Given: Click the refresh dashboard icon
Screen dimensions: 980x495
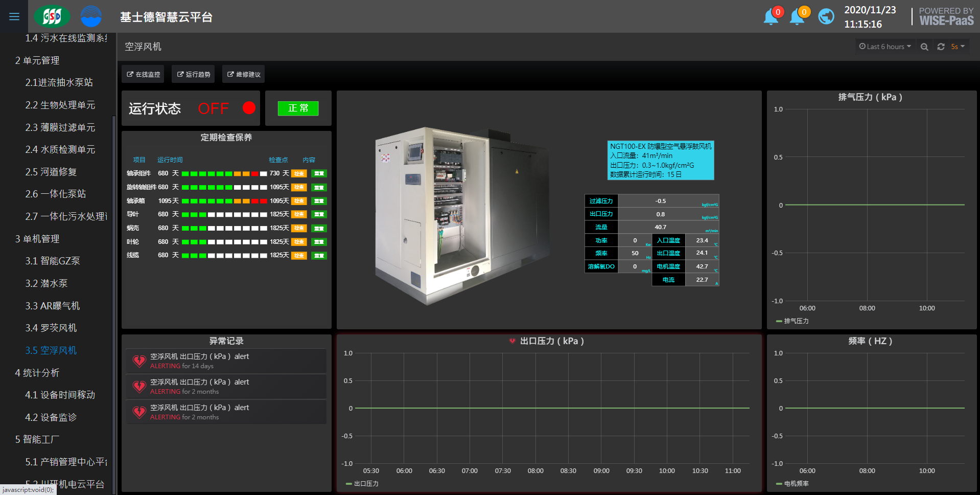Looking at the screenshot, I should coord(941,47).
